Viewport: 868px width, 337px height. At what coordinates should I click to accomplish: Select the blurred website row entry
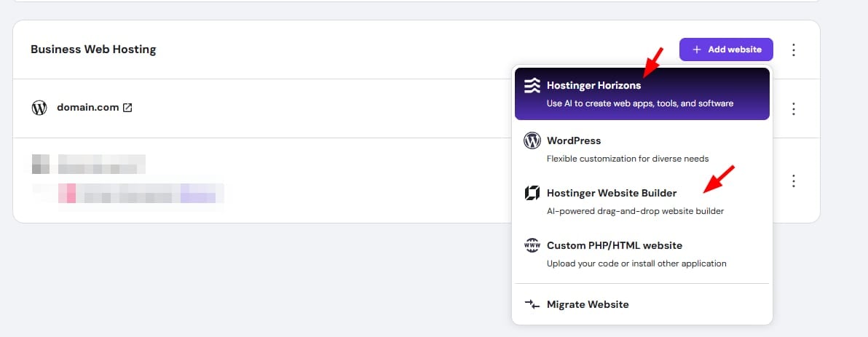(x=127, y=178)
